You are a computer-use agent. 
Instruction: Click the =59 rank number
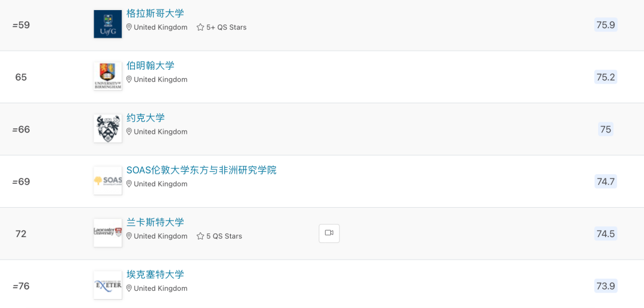click(x=21, y=25)
